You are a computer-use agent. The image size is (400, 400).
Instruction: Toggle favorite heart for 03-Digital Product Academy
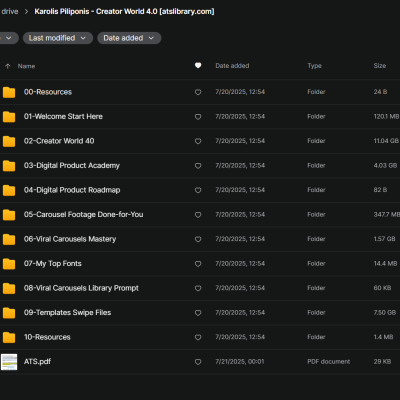tap(198, 166)
